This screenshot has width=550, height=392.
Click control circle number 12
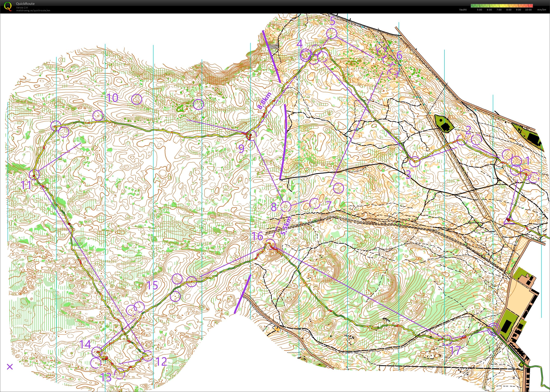pos(147,356)
